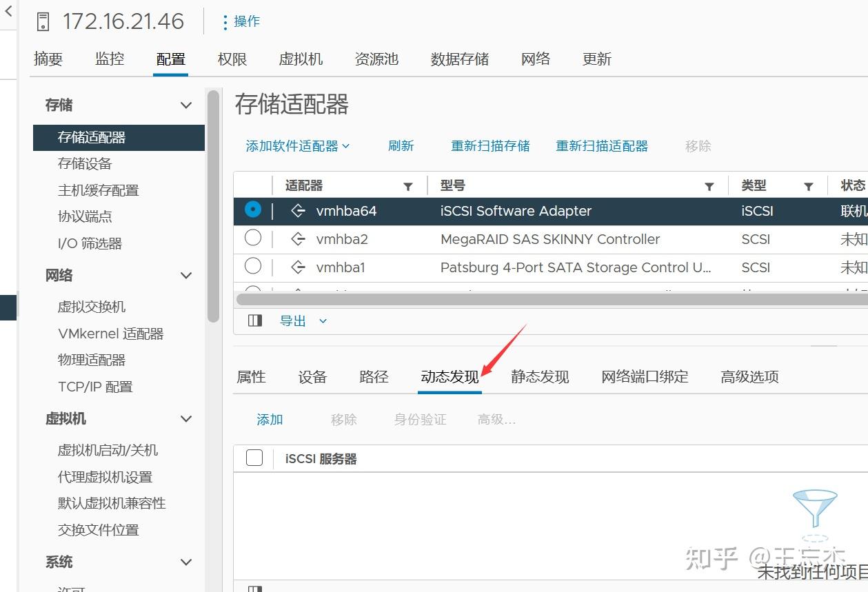Check the iSCSI 服务器 header checkbox
The width and height of the screenshot is (868, 592).
click(x=253, y=458)
